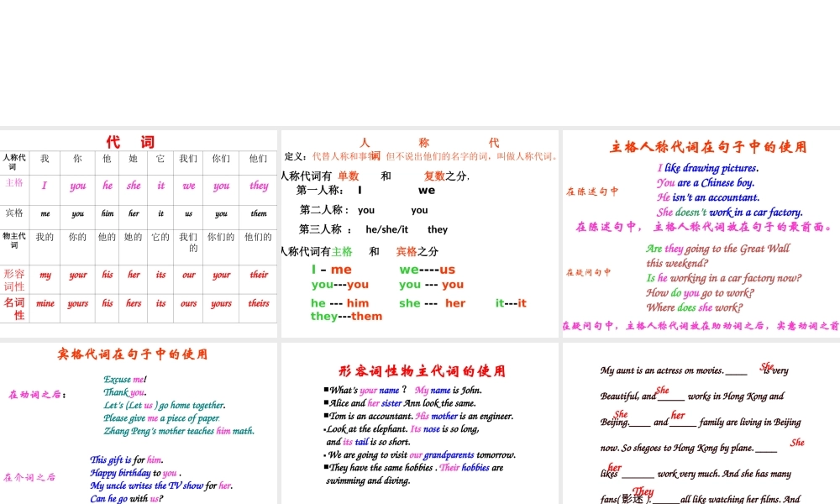Click the "What's your name?" bullet line
Image resolution: width=840 pixels, height=504 pixels.
tap(367, 391)
